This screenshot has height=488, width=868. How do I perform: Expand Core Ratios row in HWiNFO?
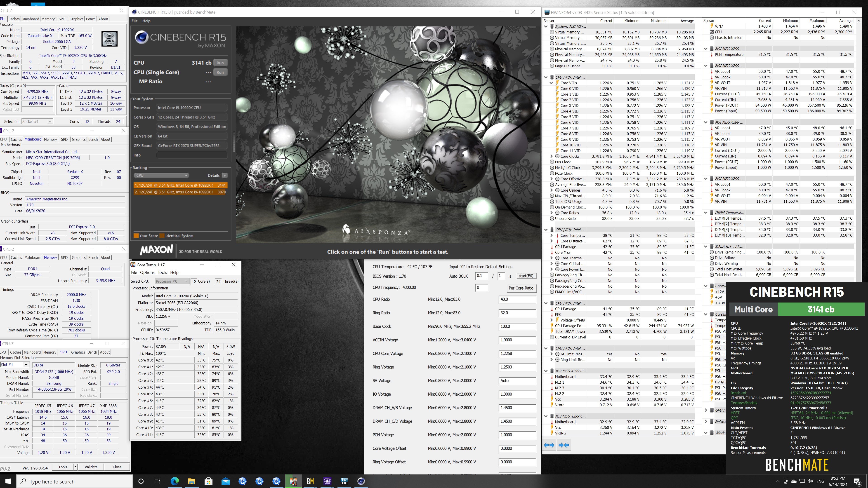[x=551, y=213]
